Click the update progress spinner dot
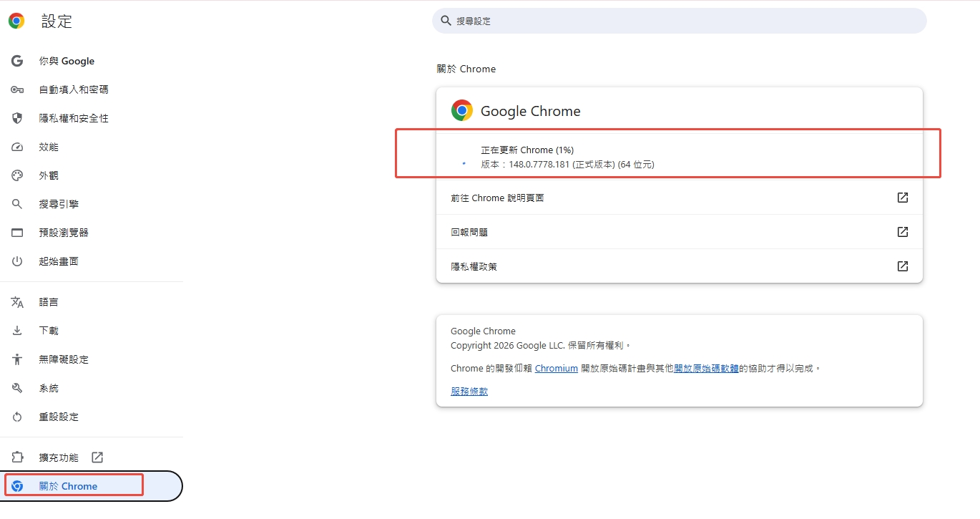 tap(464, 163)
